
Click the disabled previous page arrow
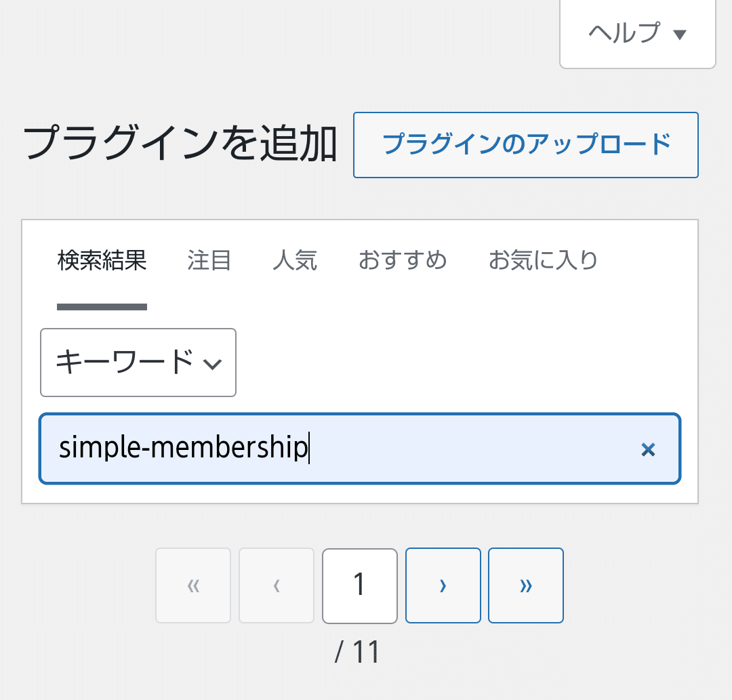click(x=277, y=585)
